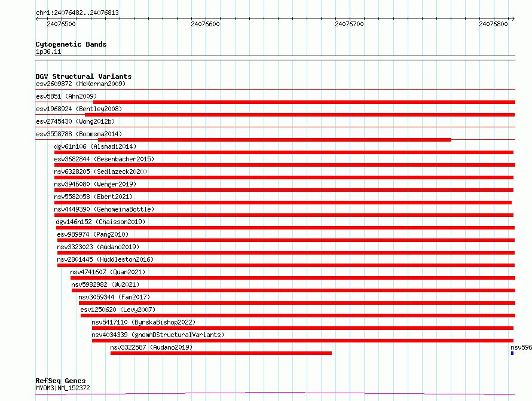Click ruler position 24076500
This screenshot has width=532, height=401.
(61, 24)
